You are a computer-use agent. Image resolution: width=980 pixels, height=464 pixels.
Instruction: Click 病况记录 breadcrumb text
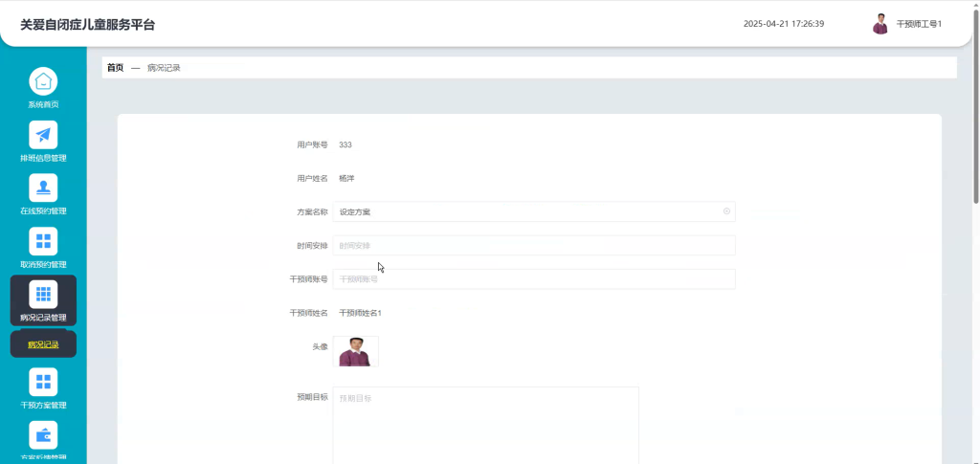click(x=164, y=67)
